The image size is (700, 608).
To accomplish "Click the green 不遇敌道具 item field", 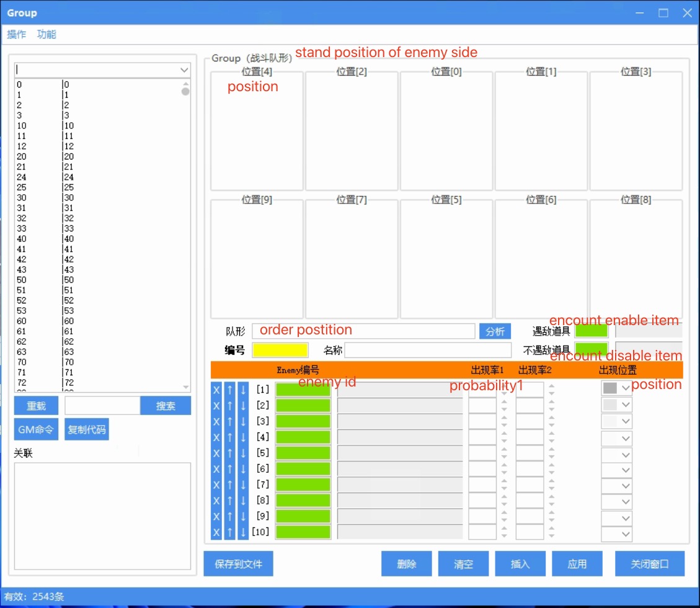I will [591, 348].
